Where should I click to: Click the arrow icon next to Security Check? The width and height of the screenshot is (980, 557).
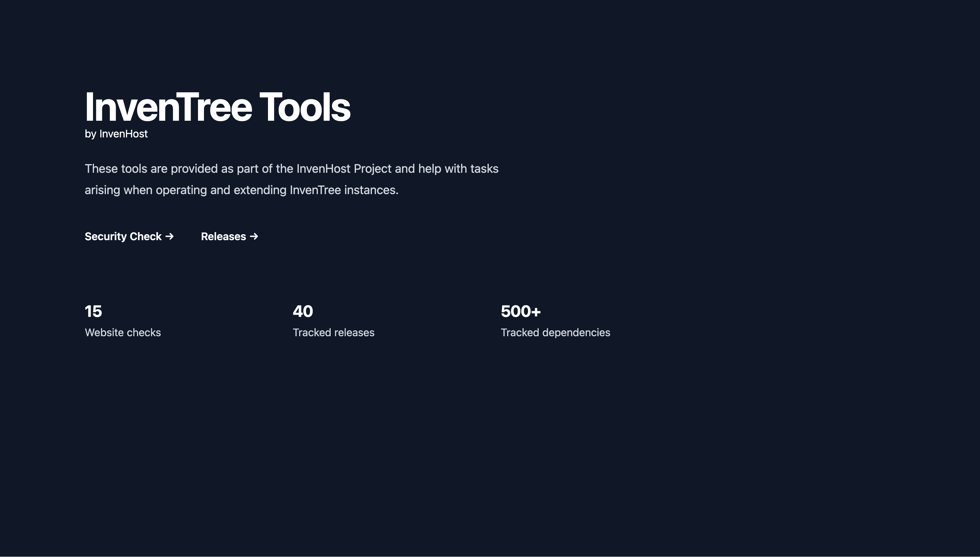(x=169, y=236)
